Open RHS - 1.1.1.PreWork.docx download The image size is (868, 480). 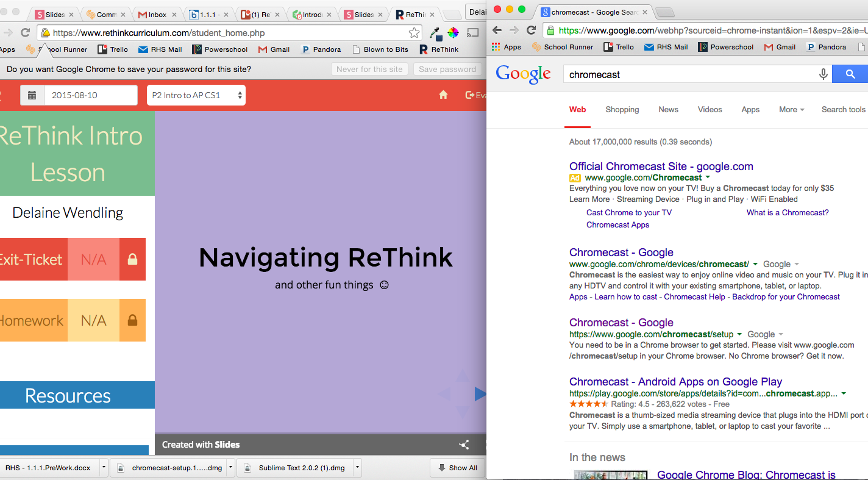point(49,468)
